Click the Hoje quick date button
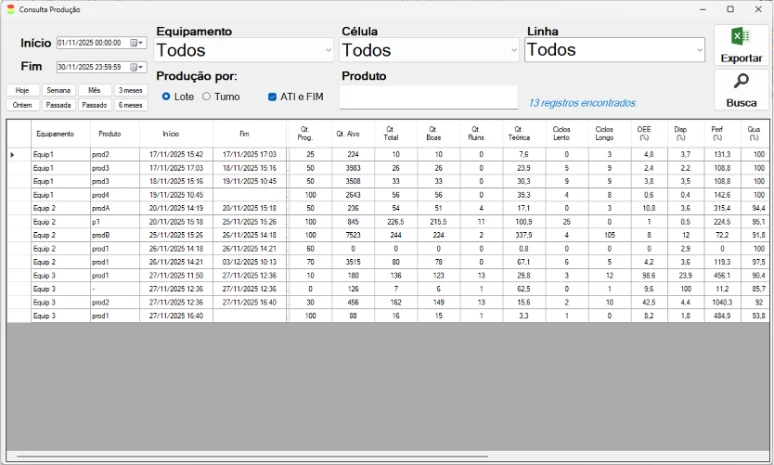The height and width of the screenshot is (465, 774). pyautogui.click(x=21, y=90)
